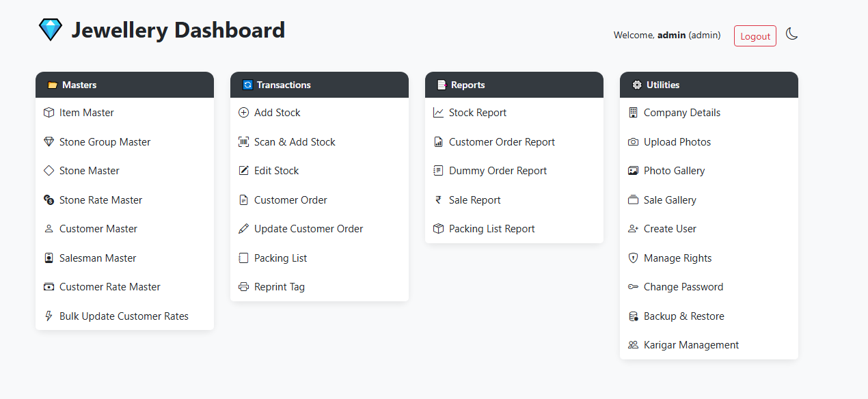
Task: Open Karigar Management
Action: pyautogui.click(x=691, y=344)
